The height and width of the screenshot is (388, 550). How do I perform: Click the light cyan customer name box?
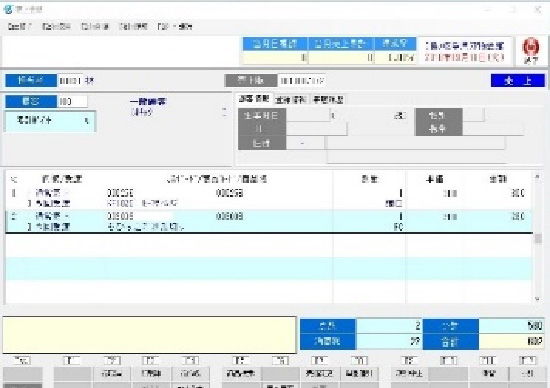[50, 121]
